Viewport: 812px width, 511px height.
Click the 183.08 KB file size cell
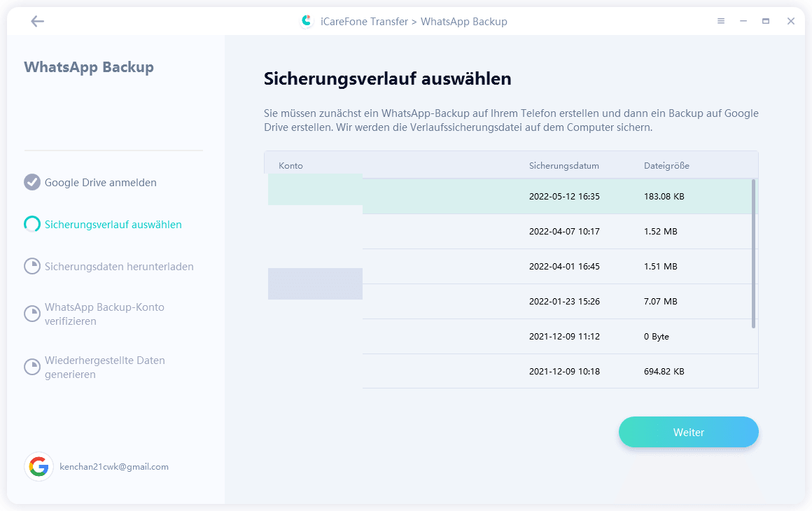point(664,196)
